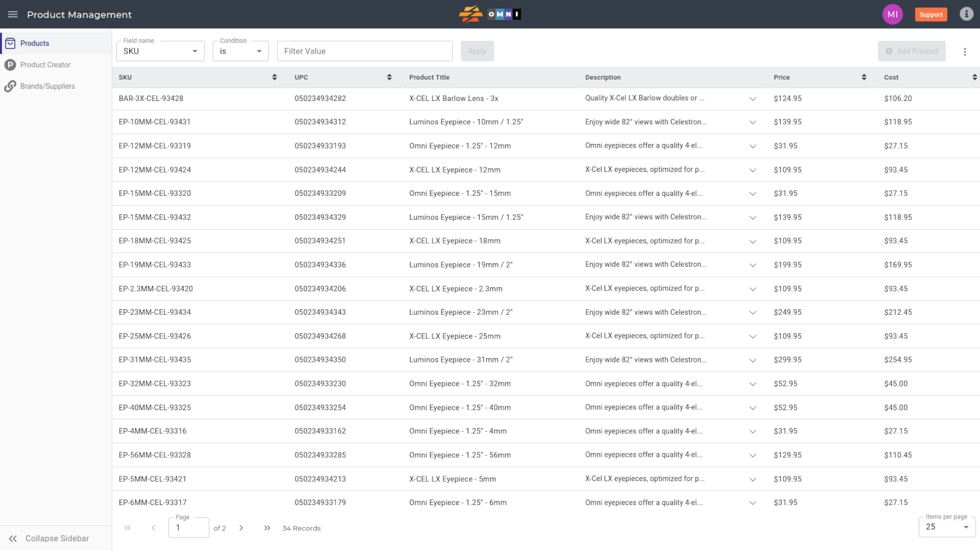The image size is (980, 551).
Task: Click Product Management header title
Action: 80,15
